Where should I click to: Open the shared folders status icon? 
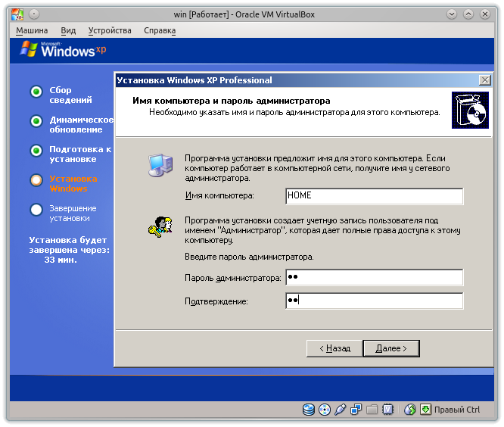tap(372, 410)
